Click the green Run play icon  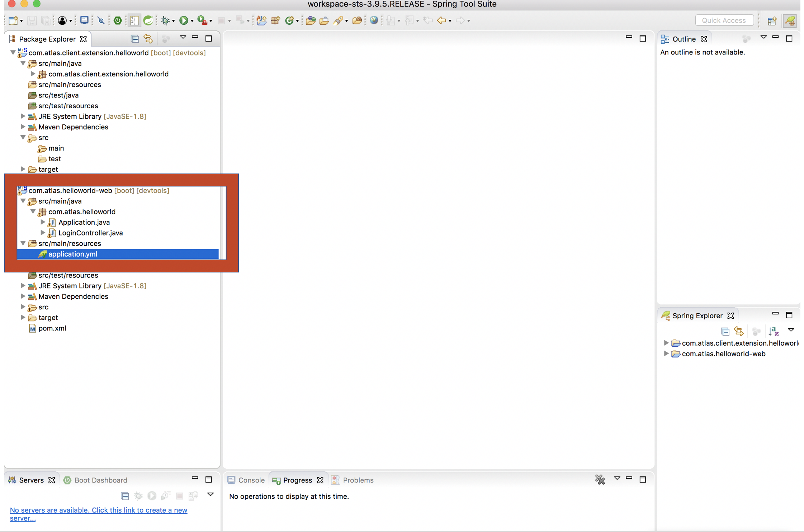coord(184,20)
